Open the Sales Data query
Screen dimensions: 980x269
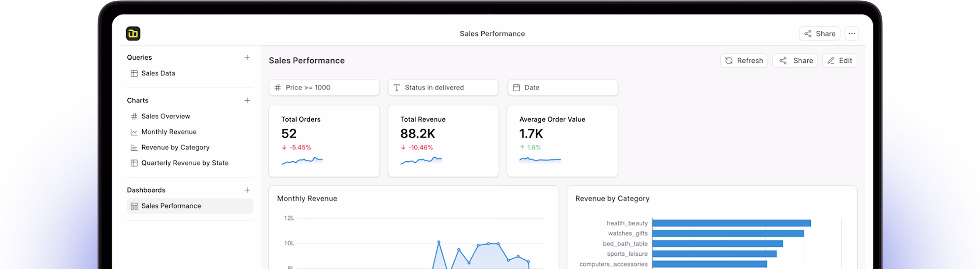(158, 73)
